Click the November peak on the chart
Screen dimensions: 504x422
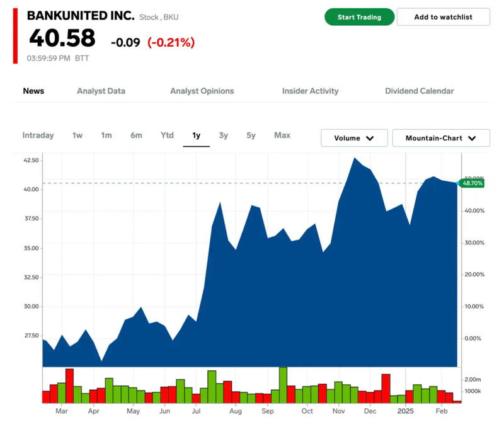point(355,158)
